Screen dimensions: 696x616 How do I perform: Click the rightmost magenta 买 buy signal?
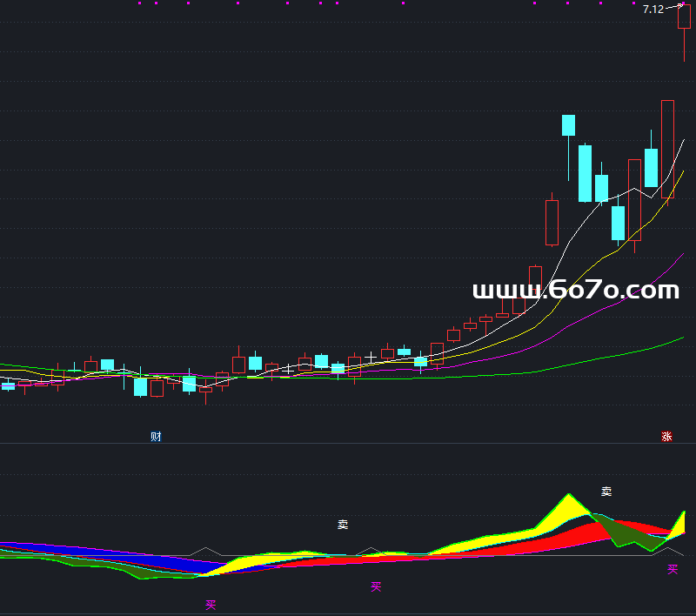coord(673,569)
